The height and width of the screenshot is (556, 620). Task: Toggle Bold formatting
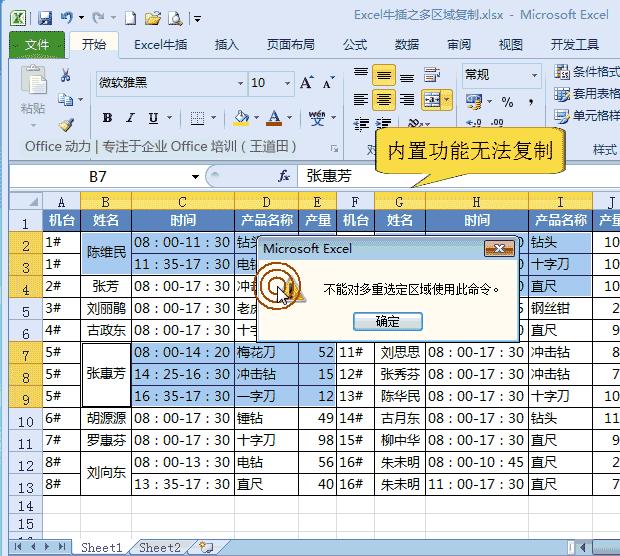coord(107,117)
